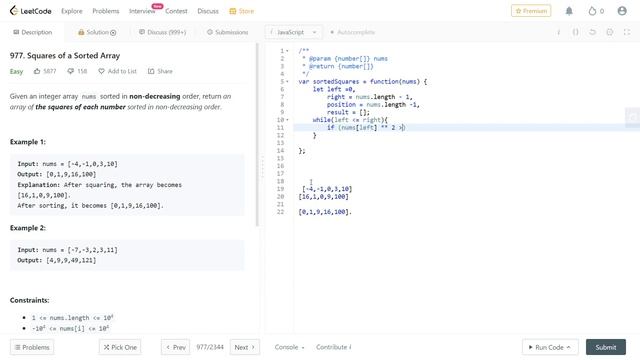Open the user profile avatar

622,11
